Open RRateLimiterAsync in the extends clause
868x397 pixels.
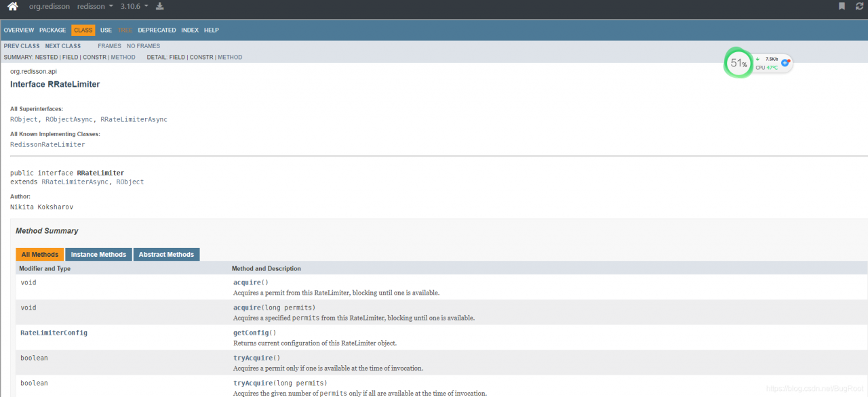point(75,182)
